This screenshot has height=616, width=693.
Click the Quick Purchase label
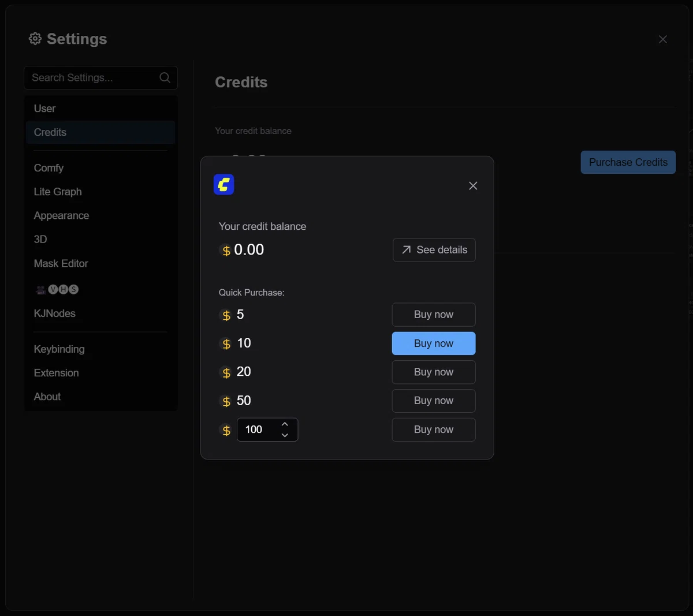pyautogui.click(x=252, y=293)
